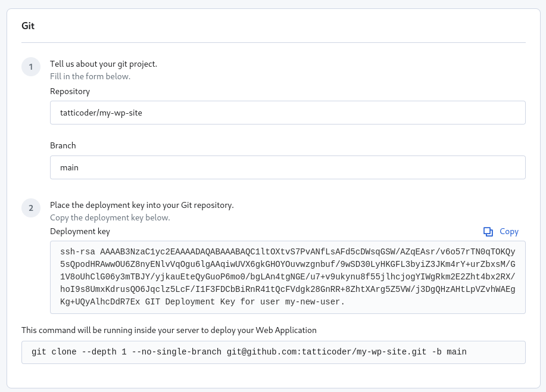Image resolution: width=546 pixels, height=392 pixels.
Task: Click the Repository field label
Action: click(x=70, y=92)
